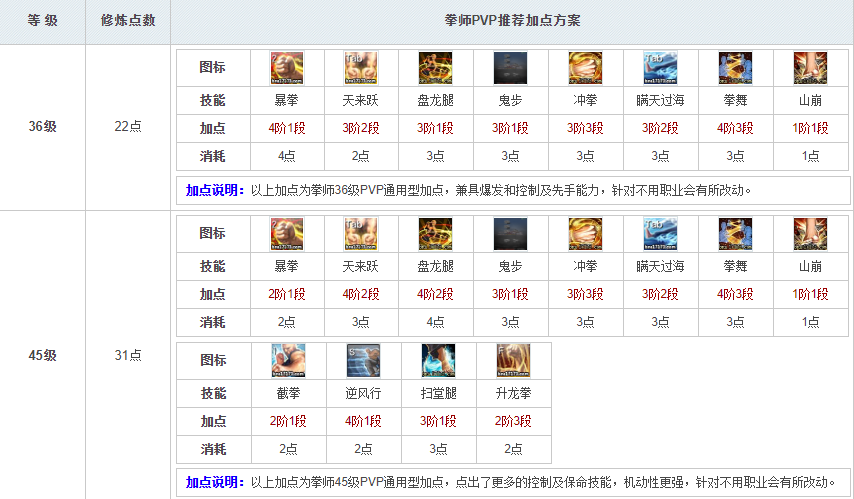Select the 22点 points cell
854x499 pixels.
click(x=128, y=126)
